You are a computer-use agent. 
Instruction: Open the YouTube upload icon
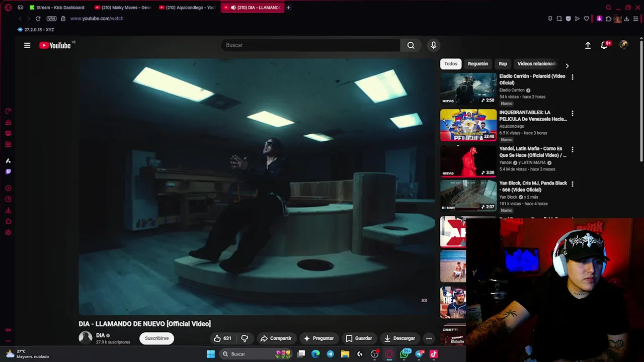coord(588,45)
